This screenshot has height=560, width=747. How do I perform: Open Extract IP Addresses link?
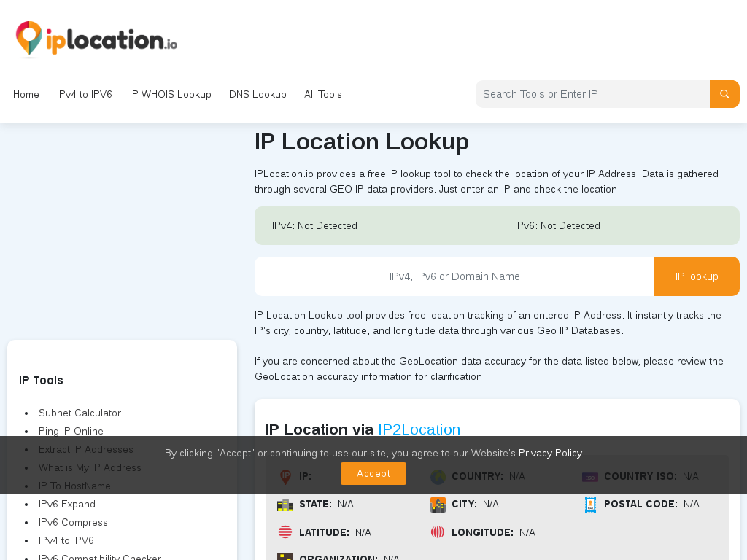(86, 449)
